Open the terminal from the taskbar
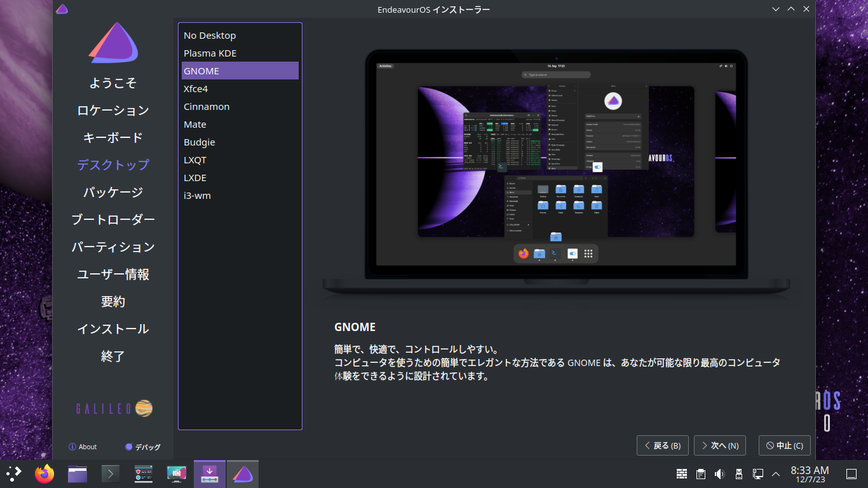 tap(111, 473)
